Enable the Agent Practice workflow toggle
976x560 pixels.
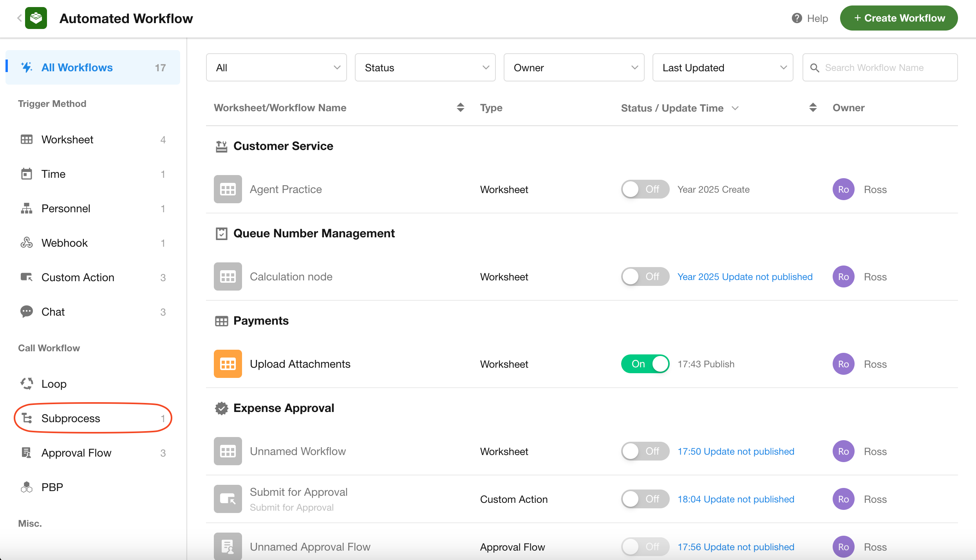click(645, 189)
